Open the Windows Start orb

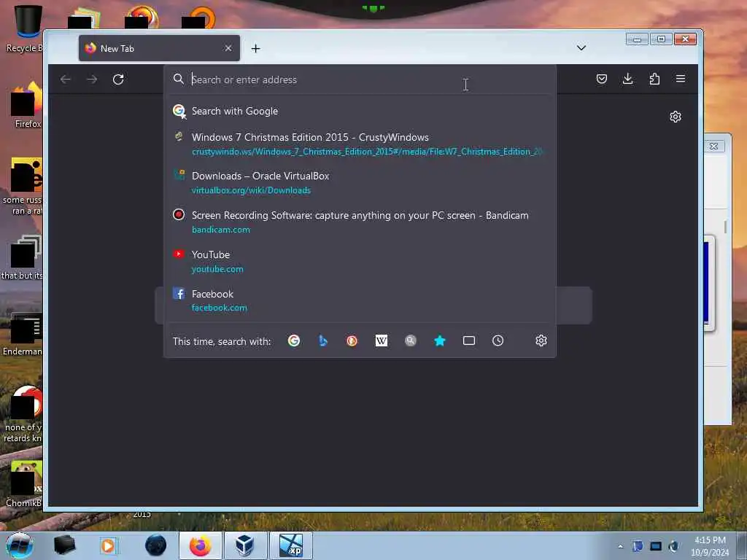pos(20,545)
